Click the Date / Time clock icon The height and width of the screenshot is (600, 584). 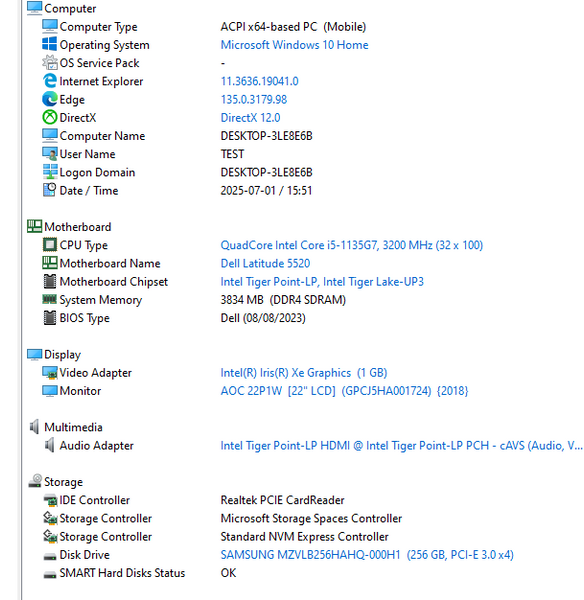(50, 190)
